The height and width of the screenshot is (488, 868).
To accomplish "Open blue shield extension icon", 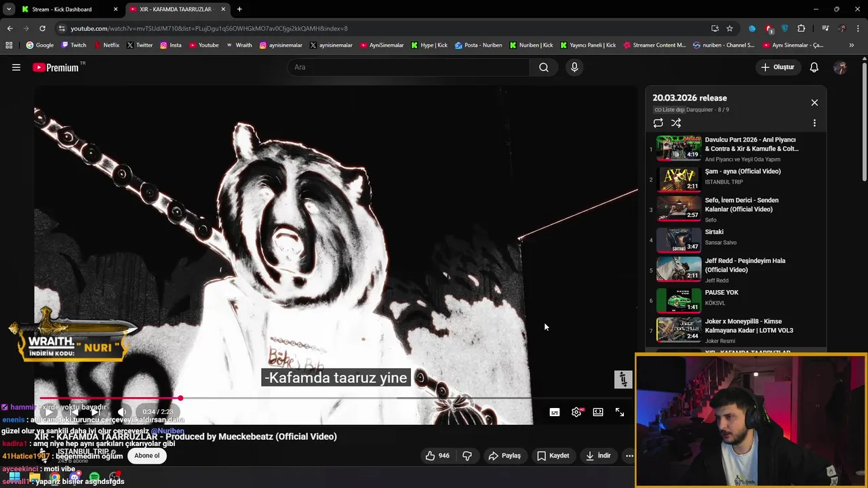I will tap(785, 28).
